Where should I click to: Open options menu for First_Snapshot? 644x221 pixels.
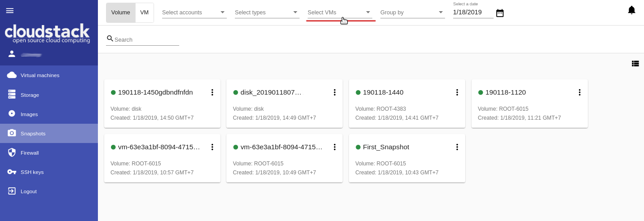click(x=457, y=147)
